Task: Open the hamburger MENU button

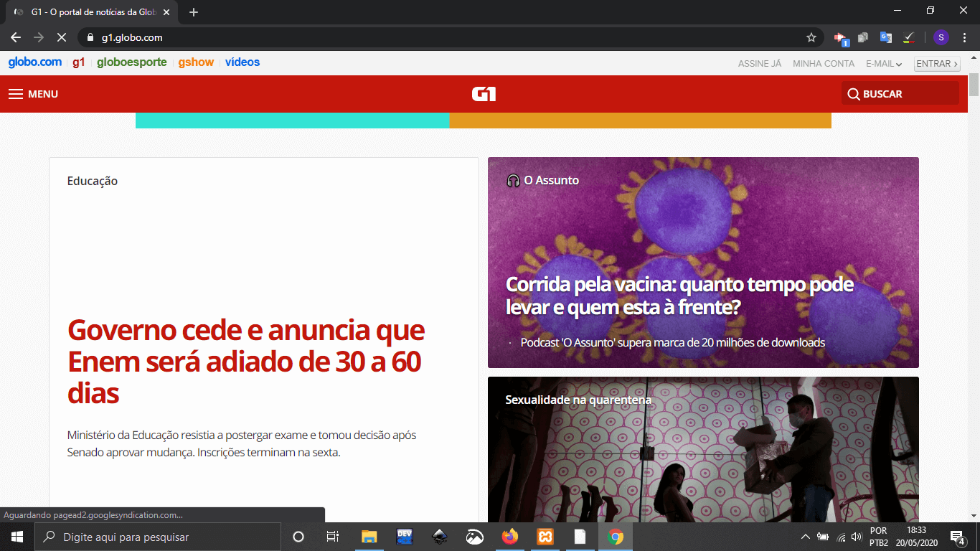Action: pyautogui.click(x=33, y=94)
